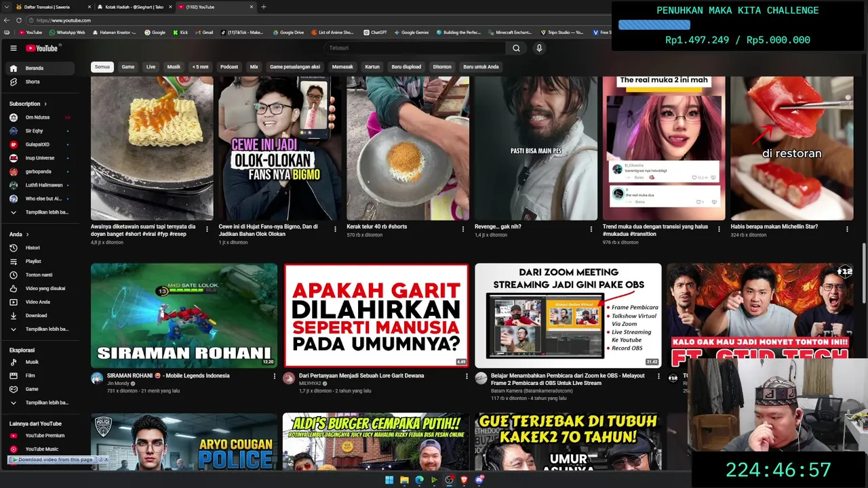Select the Kartun filter chip
Viewport: 868px width, 488px height.
pyautogui.click(x=372, y=67)
